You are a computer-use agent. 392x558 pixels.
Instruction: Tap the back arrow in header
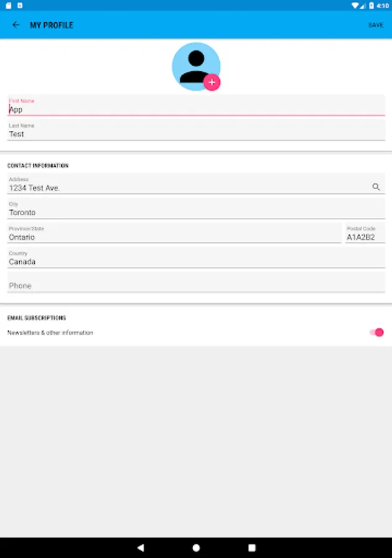point(16,25)
